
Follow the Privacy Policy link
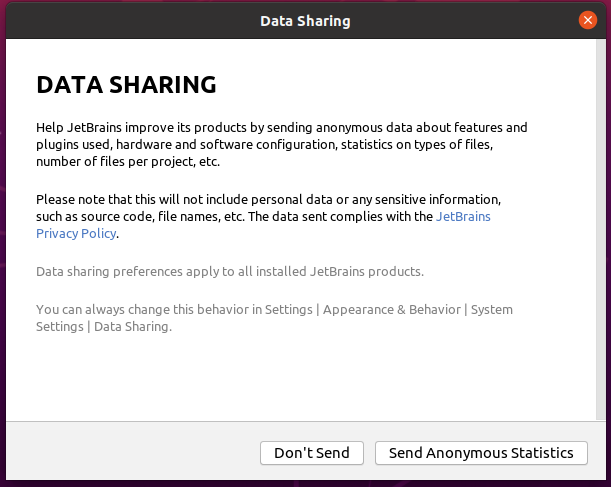point(76,233)
